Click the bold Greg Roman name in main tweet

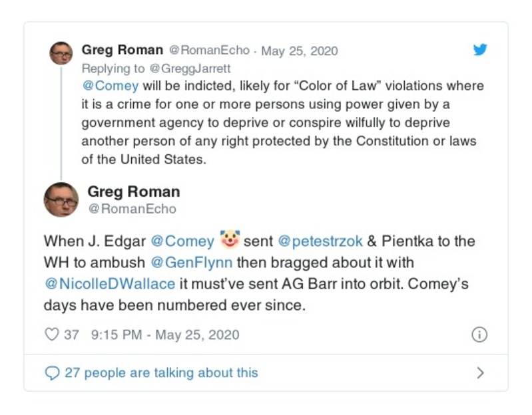click(133, 192)
